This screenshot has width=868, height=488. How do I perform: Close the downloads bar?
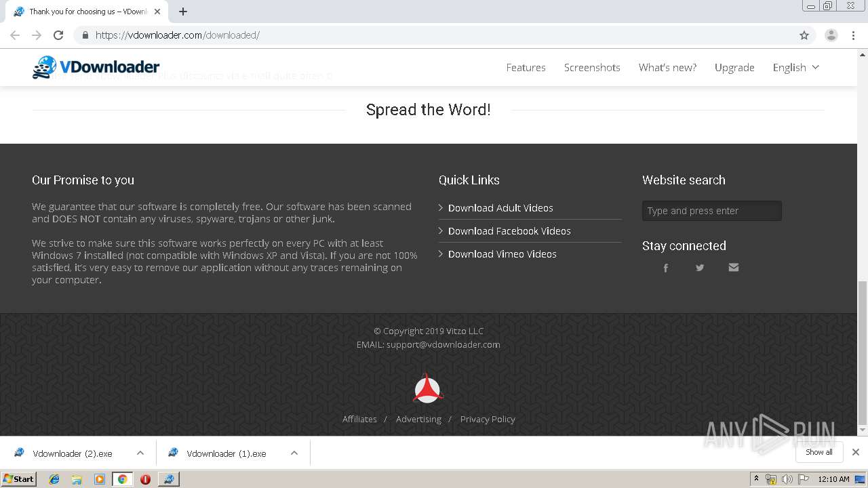point(856,452)
